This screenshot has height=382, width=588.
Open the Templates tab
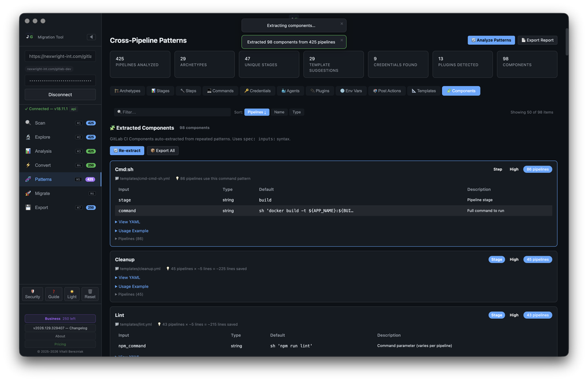click(424, 91)
